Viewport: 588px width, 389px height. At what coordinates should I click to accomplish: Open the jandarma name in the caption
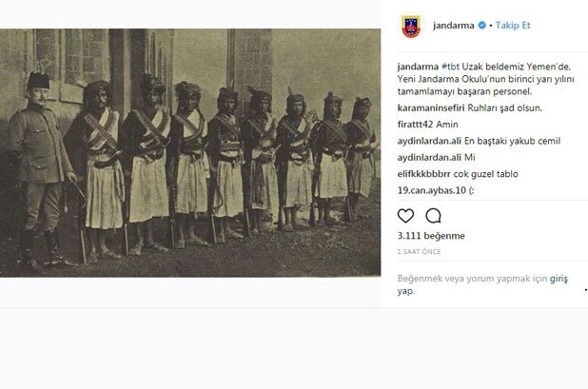coord(418,67)
